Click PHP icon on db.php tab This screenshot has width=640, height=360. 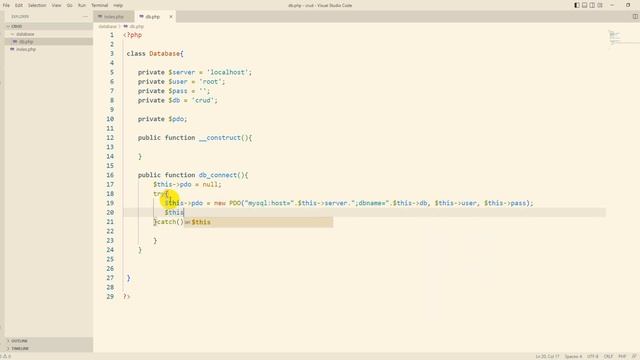141,17
